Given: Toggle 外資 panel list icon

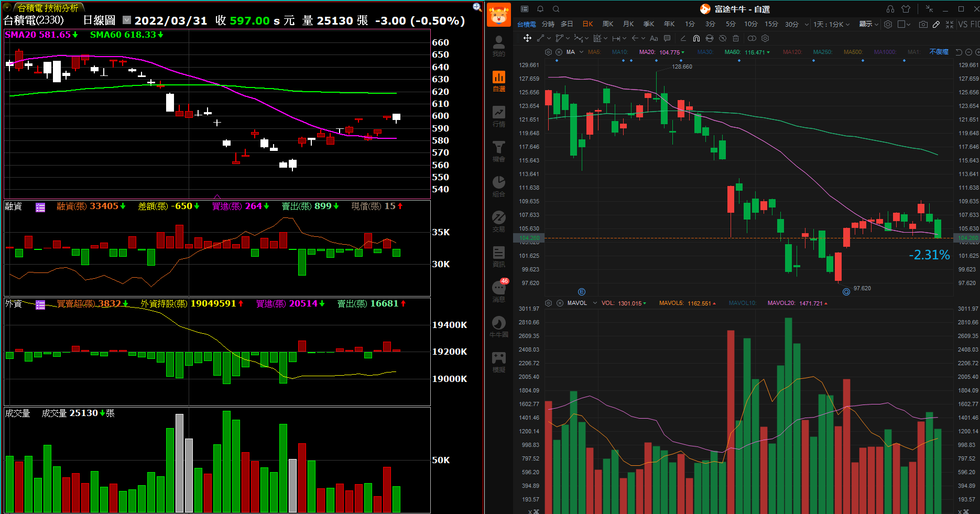Looking at the screenshot, I should [40, 305].
